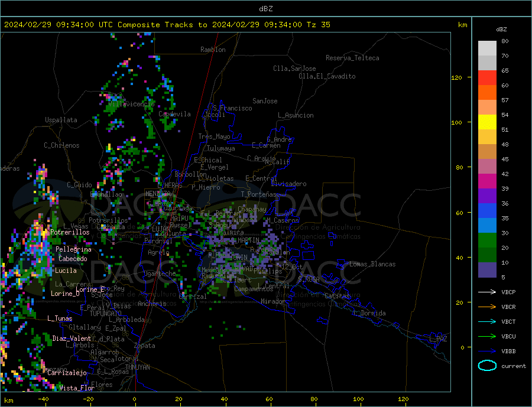Screen dimensions: 532x407
Task: Click the Lucila map label
Action: pos(66,271)
